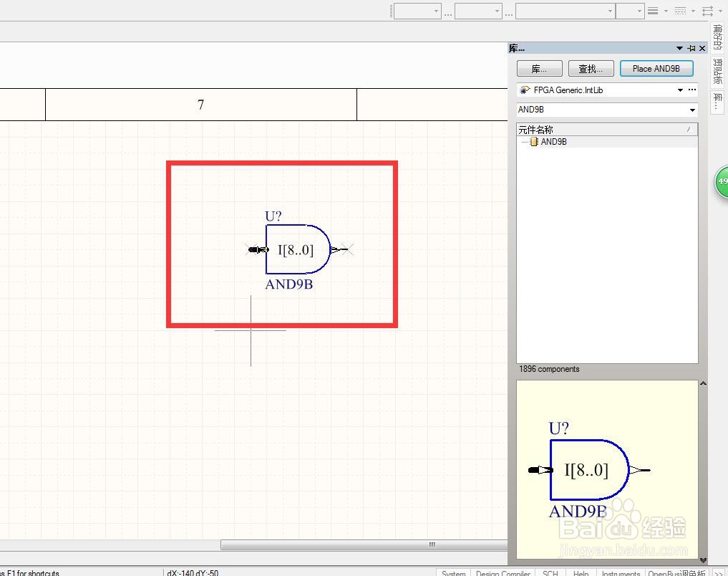Open the first toolbar combo box
The width and height of the screenshot is (728, 576).
pos(417,11)
